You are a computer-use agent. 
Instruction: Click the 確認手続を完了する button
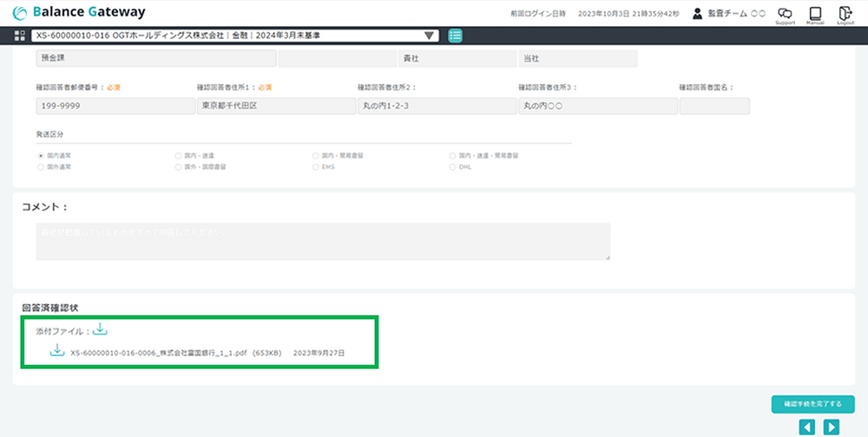pyautogui.click(x=812, y=404)
